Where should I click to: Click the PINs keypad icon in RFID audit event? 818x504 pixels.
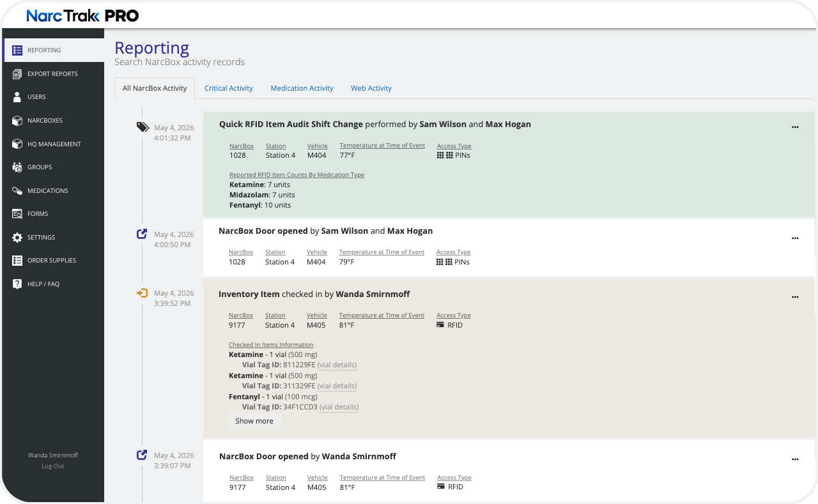tap(445, 155)
